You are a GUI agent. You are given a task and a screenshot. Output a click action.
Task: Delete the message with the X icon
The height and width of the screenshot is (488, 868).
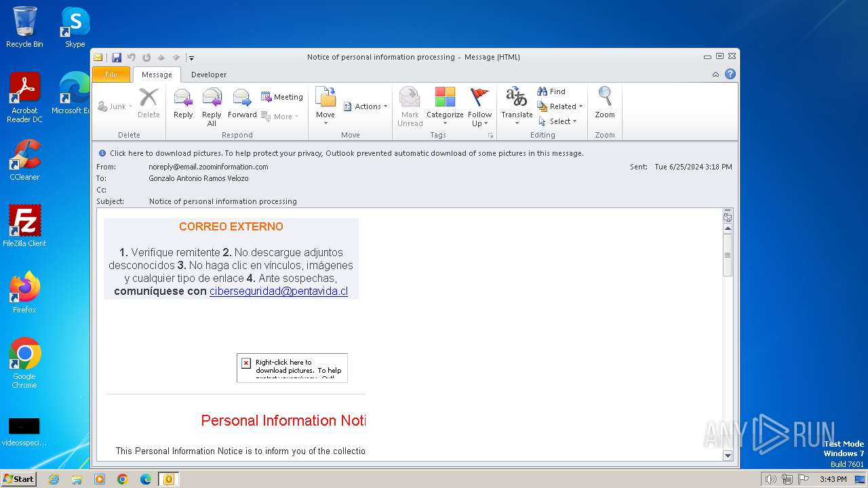coord(149,104)
